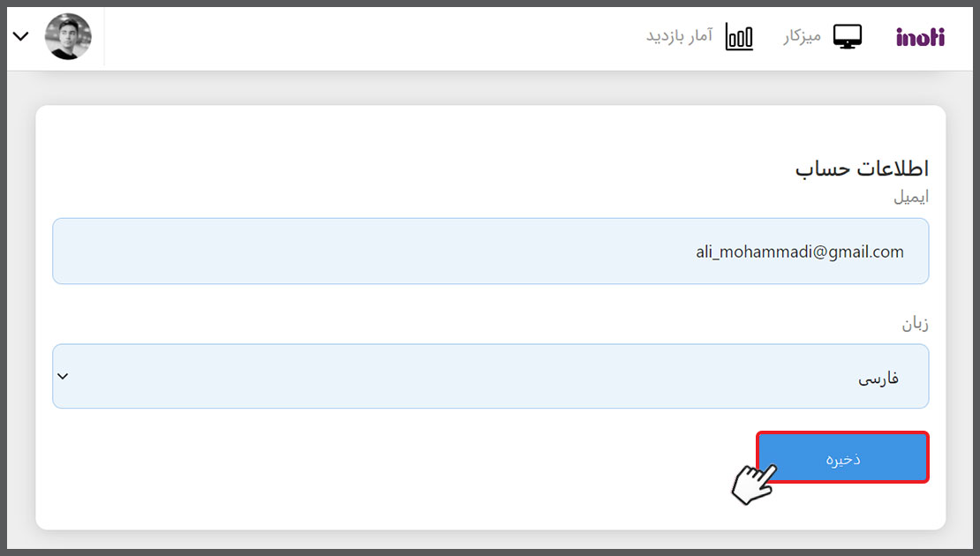
Task: Click the bar chart statistics icon
Action: pos(739,37)
